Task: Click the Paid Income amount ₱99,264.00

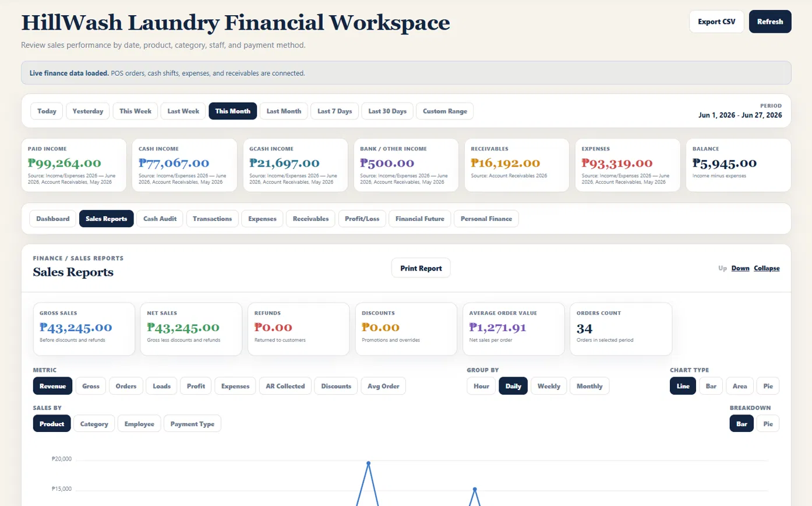Action: pos(64,163)
